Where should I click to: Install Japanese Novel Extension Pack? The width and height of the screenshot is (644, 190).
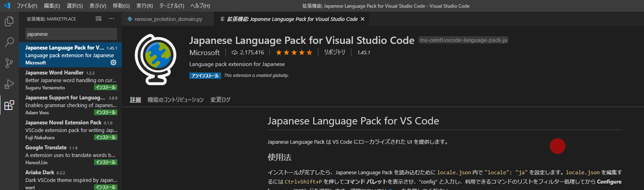[x=106, y=137]
